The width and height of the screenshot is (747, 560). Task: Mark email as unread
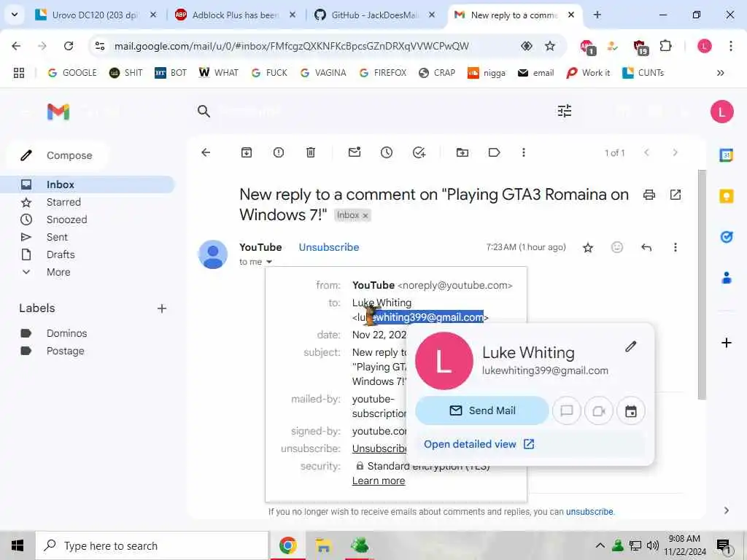point(355,152)
